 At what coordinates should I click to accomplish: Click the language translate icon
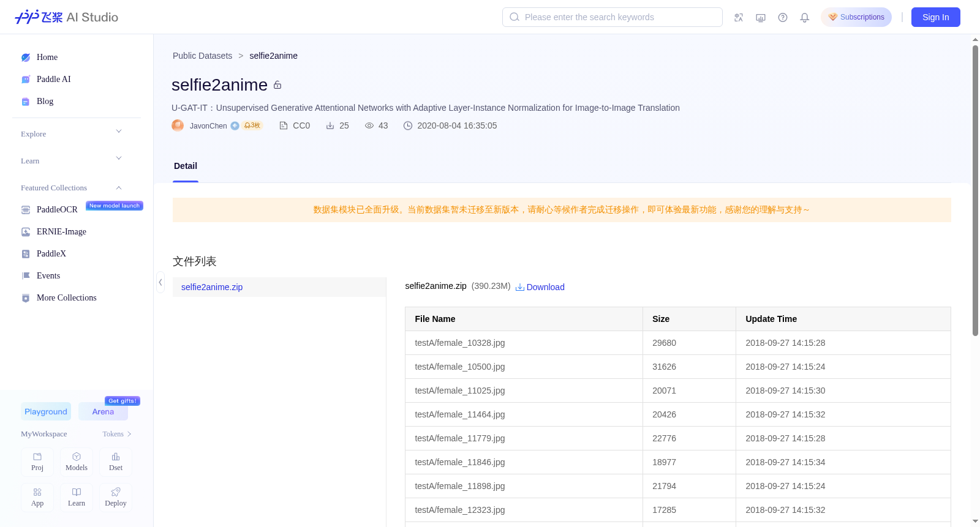pos(739,17)
